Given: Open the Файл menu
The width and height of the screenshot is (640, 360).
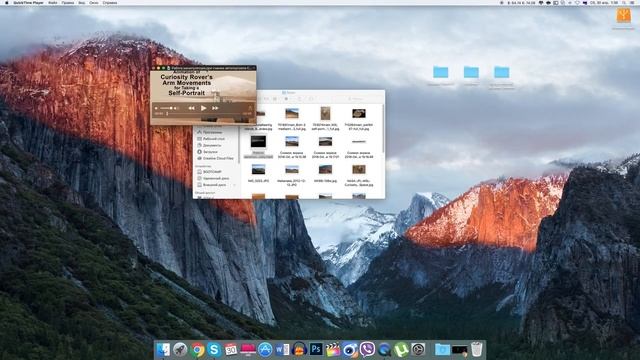Looking at the screenshot, I should 53,2.
